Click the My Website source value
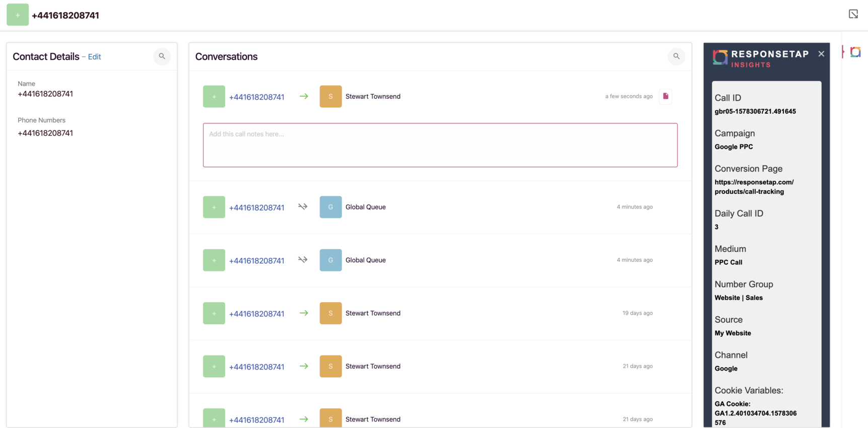This screenshot has width=868, height=428. (732, 333)
